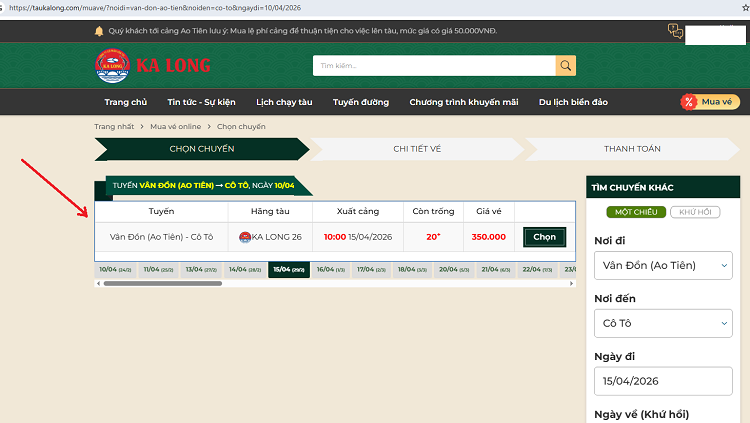Open the Nơi đi dropdown

(664, 266)
